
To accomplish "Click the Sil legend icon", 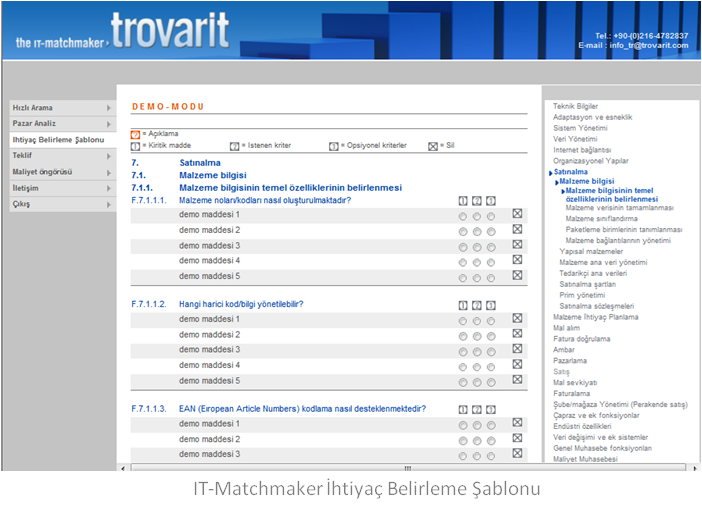I will pos(432,146).
